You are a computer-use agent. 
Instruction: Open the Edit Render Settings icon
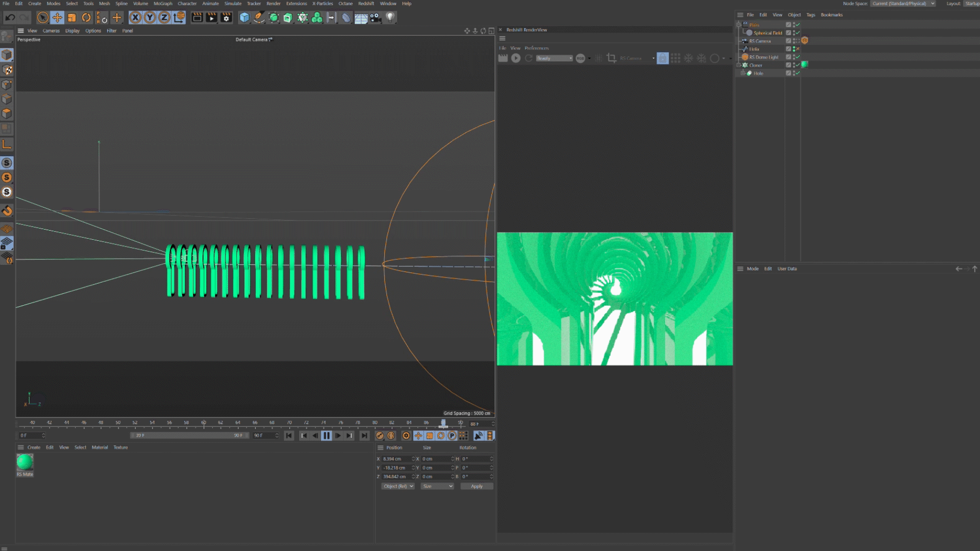coord(226,17)
